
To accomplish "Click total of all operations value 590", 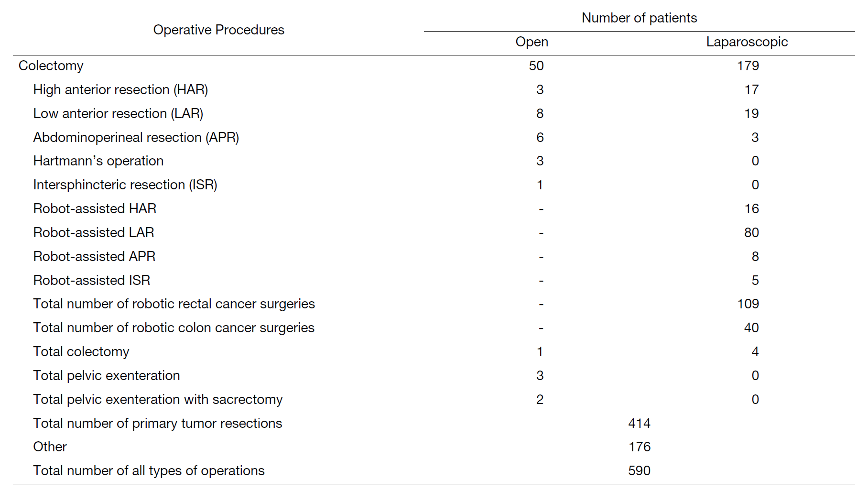I will [640, 470].
